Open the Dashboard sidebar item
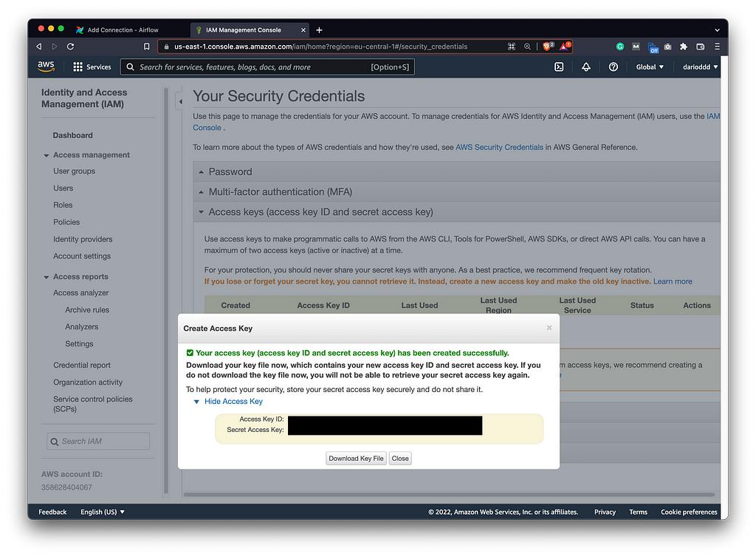The image size is (756, 556). (73, 136)
